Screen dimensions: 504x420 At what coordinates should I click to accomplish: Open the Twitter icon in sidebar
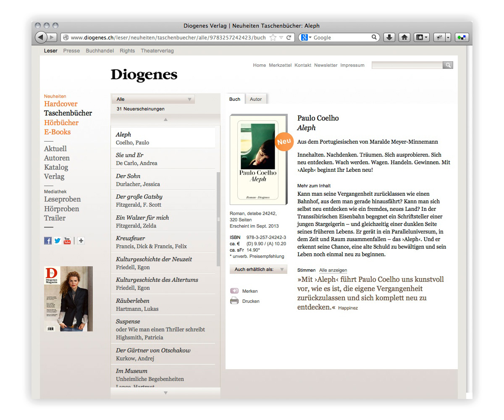[58, 241]
